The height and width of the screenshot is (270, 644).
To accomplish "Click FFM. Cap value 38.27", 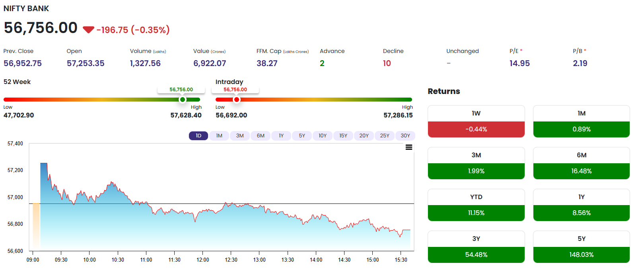I will (267, 63).
